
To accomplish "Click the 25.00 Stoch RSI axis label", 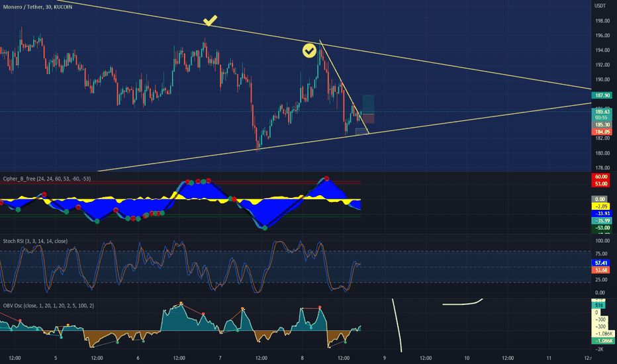I will [x=601, y=280].
